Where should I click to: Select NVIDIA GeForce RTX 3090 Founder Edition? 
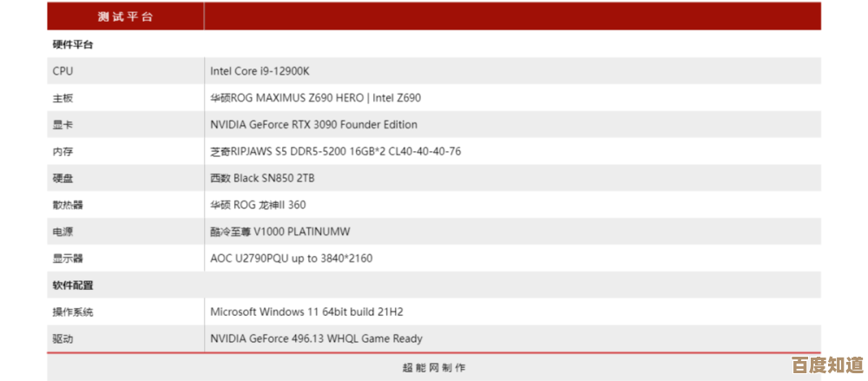[313, 125]
